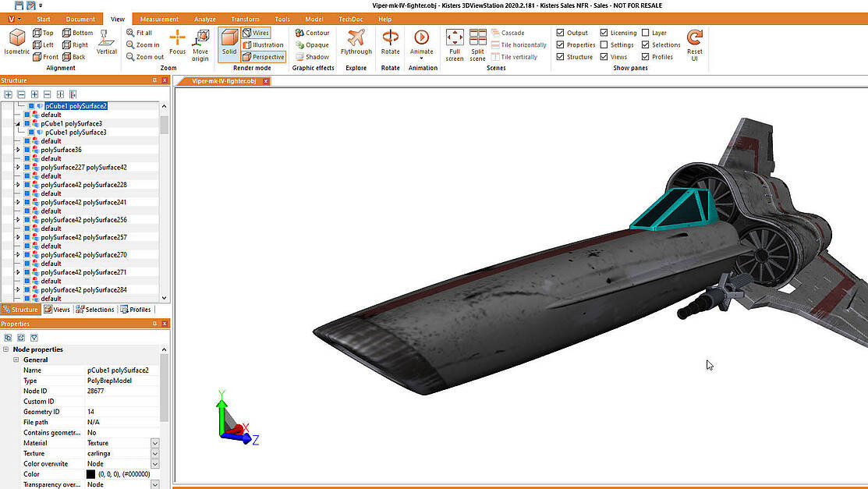Switch to the Views panel tab
The width and height of the screenshot is (868, 489).
pos(57,310)
